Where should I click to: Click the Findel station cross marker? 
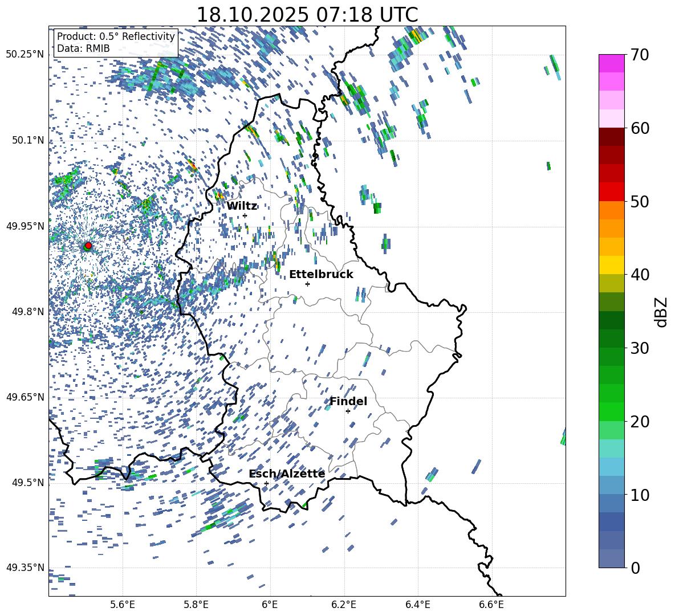point(348,411)
